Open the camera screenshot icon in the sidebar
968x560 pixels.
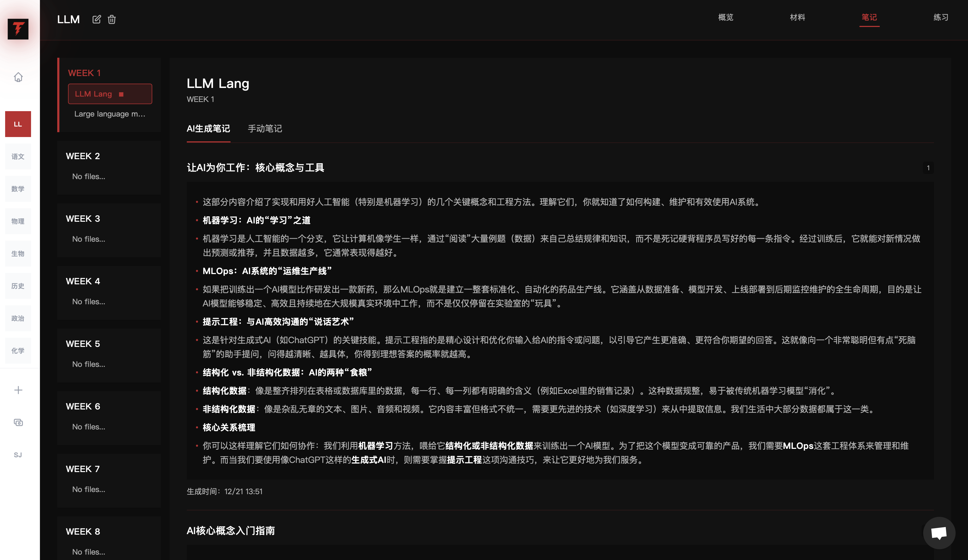click(18, 422)
